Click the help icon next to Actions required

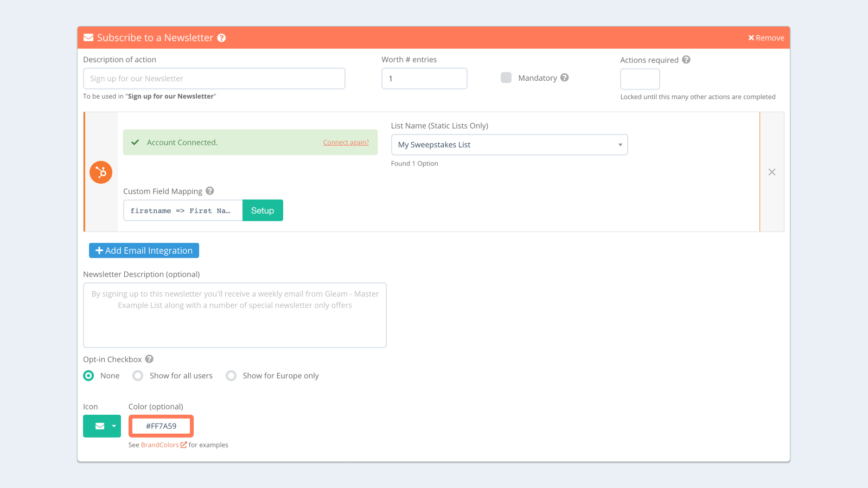pyautogui.click(x=687, y=60)
